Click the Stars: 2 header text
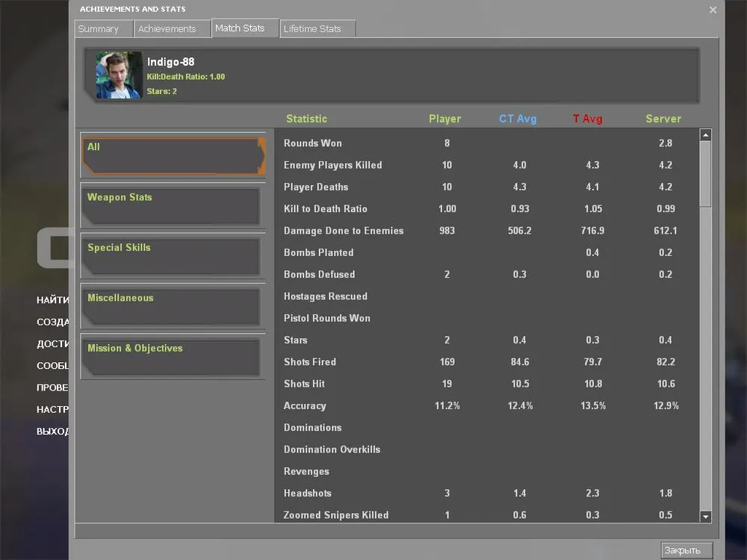This screenshot has width=747, height=560. tap(161, 91)
